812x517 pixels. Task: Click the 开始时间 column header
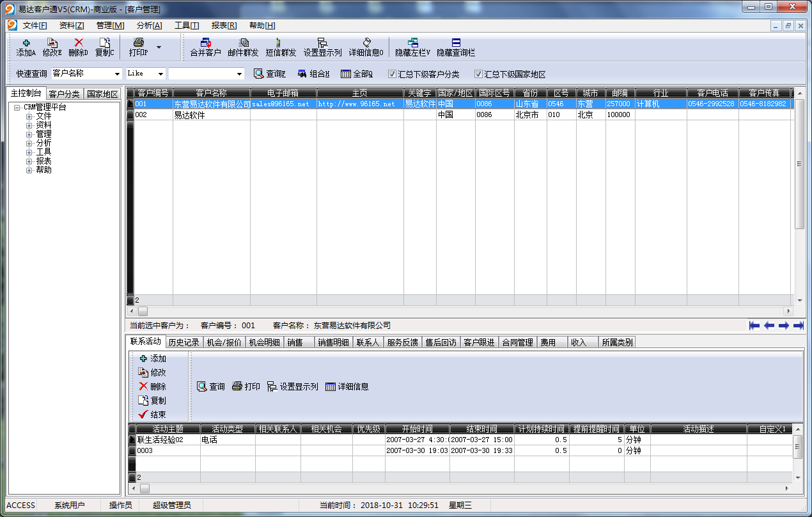(x=418, y=429)
